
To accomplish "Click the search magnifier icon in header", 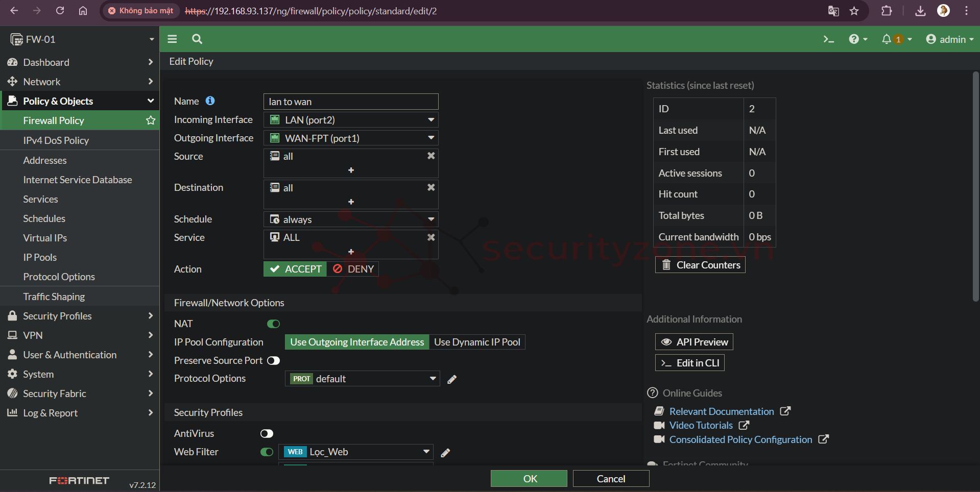I will (197, 39).
